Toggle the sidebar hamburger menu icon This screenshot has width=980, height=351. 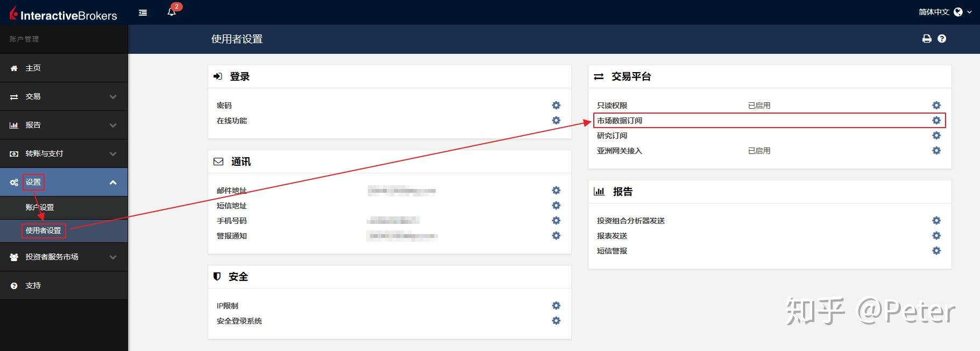tap(143, 12)
